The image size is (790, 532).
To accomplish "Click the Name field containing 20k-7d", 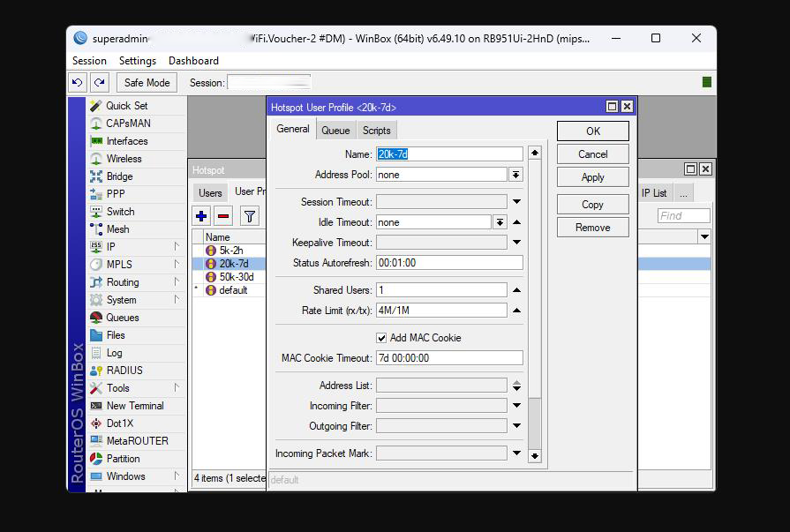I will pos(449,154).
